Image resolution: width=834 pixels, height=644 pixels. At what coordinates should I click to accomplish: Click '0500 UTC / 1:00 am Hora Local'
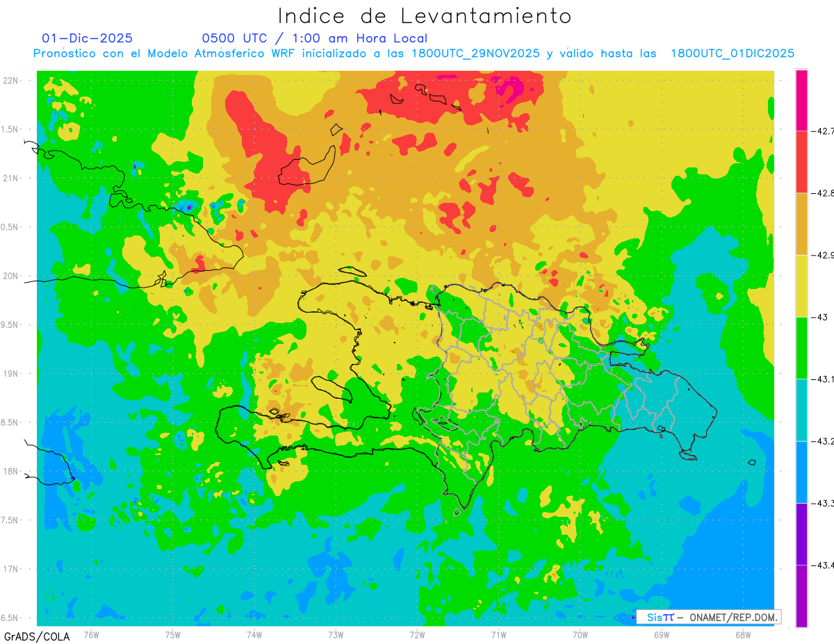(x=314, y=38)
